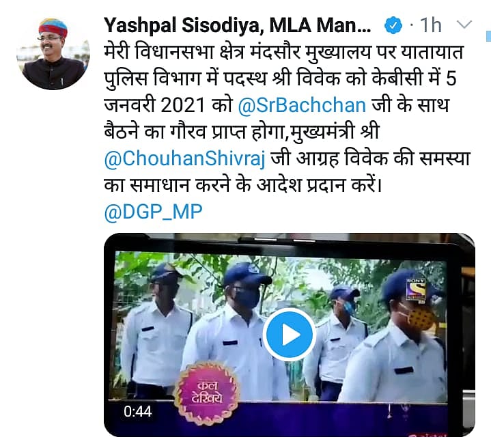Open Yashpal Sisodiya's profile avatar
The height and width of the screenshot is (448, 491).
[53, 53]
